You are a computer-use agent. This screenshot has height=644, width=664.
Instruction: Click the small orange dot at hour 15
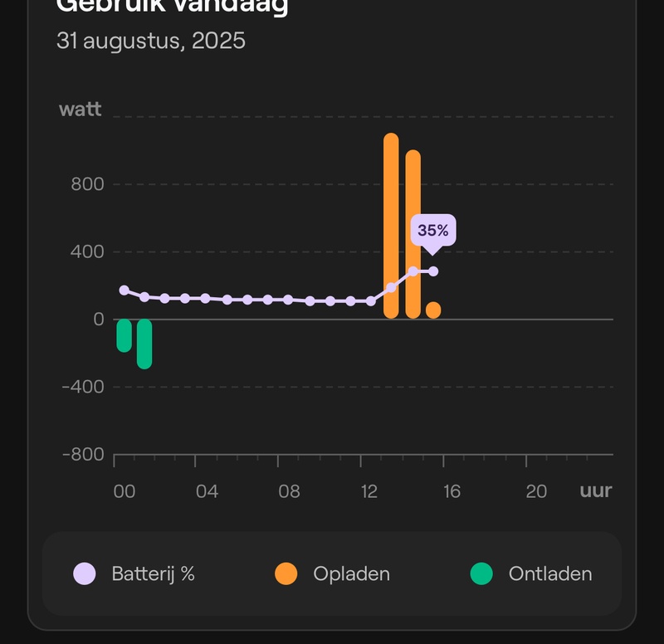[x=433, y=310]
